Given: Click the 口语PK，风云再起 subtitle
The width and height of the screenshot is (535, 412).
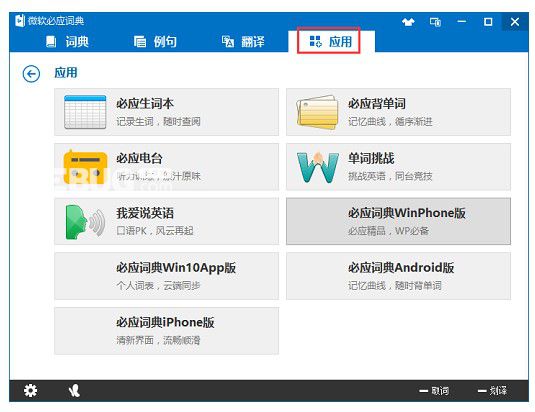Looking at the screenshot, I should 155,231.
